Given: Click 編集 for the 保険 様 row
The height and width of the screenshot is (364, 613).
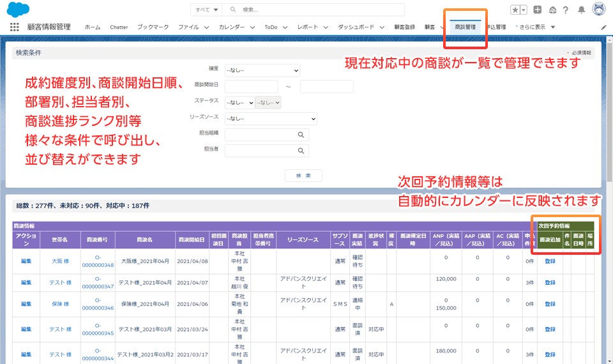Looking at the screenshot, I should (26, 304).
